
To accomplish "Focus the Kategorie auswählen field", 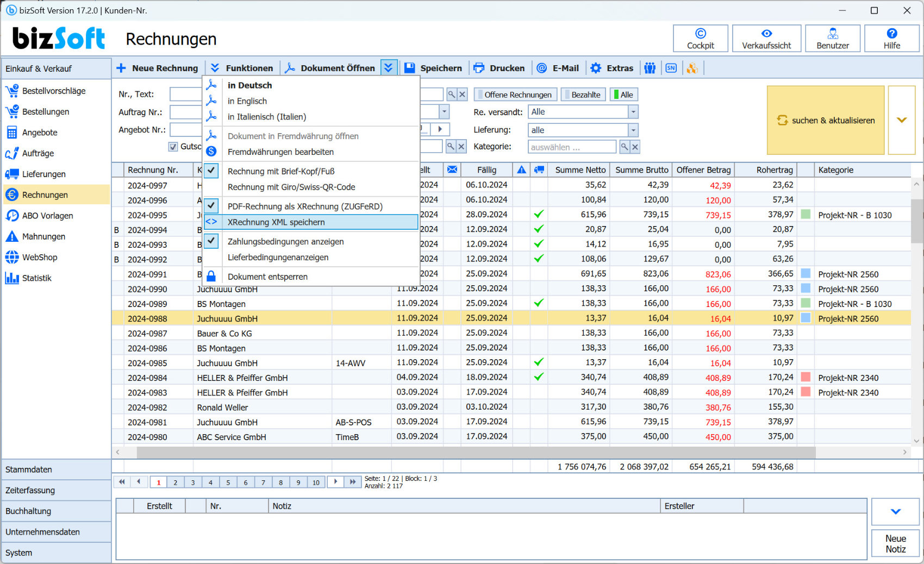I will coord(572,147).
